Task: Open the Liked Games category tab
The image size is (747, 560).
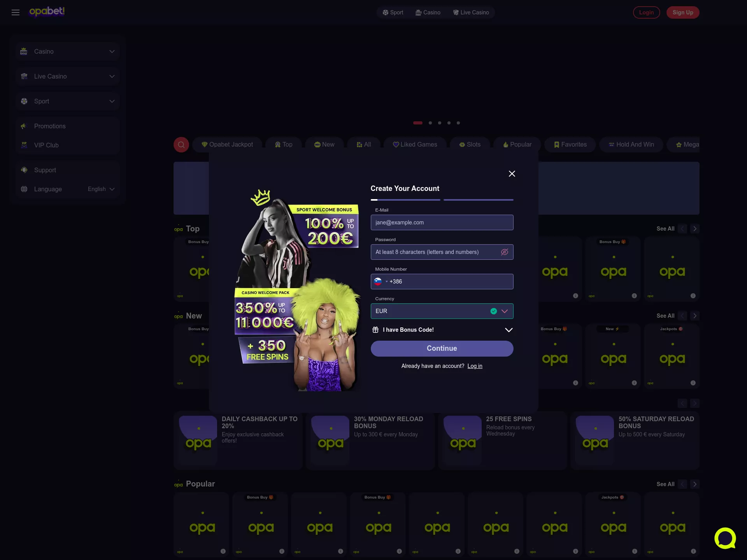Action: pyautogui.click(x=415, y=145)
